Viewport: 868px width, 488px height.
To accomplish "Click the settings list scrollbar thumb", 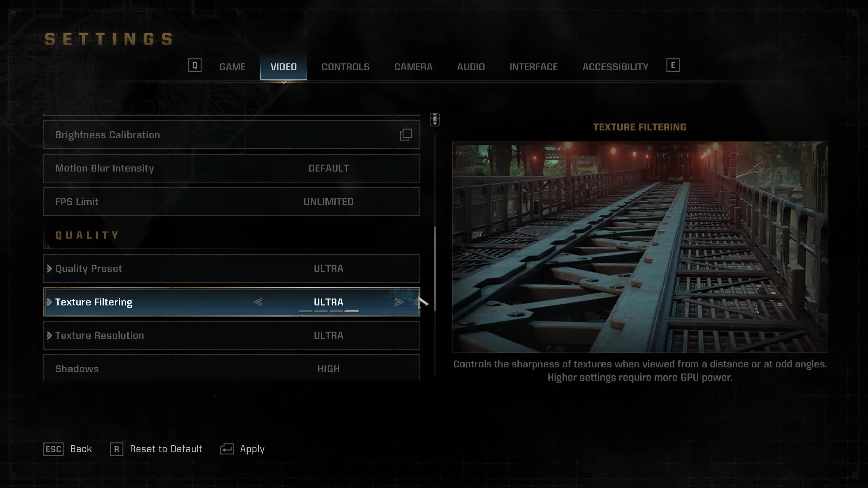I will tap(435, 268).
